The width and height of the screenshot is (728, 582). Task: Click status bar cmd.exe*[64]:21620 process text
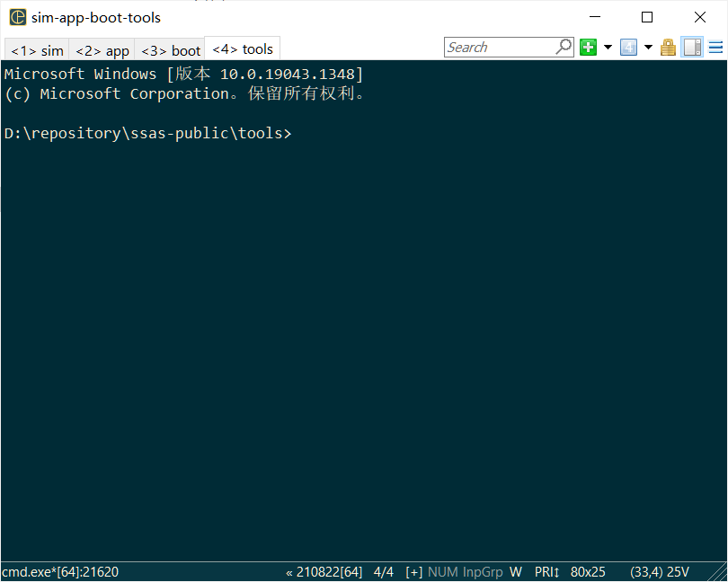coord(60,572)
